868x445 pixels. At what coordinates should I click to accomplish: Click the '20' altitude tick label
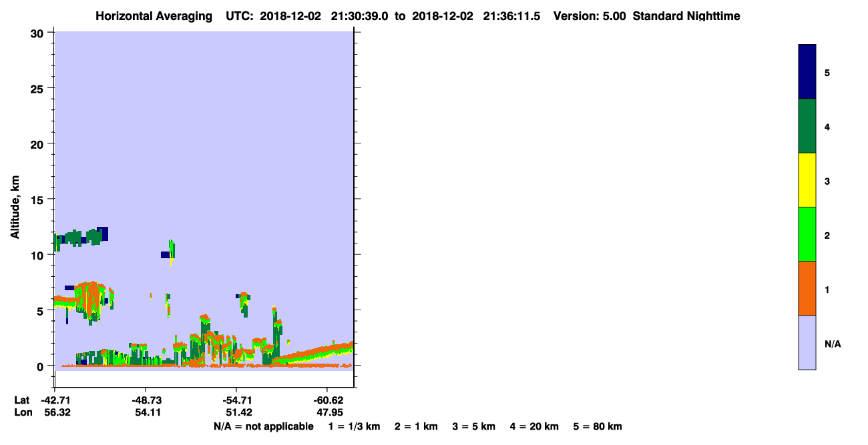(x=38, y=144)
